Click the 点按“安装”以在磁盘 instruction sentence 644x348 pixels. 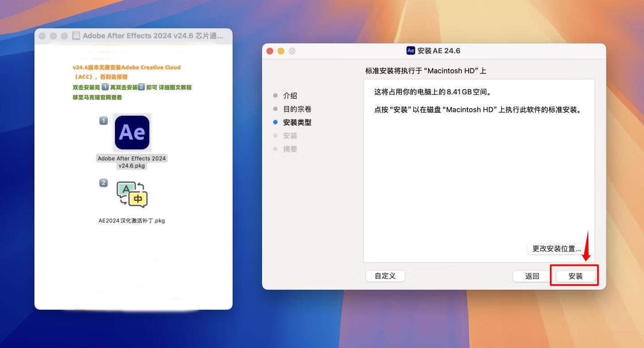click(x=478, y=110)
